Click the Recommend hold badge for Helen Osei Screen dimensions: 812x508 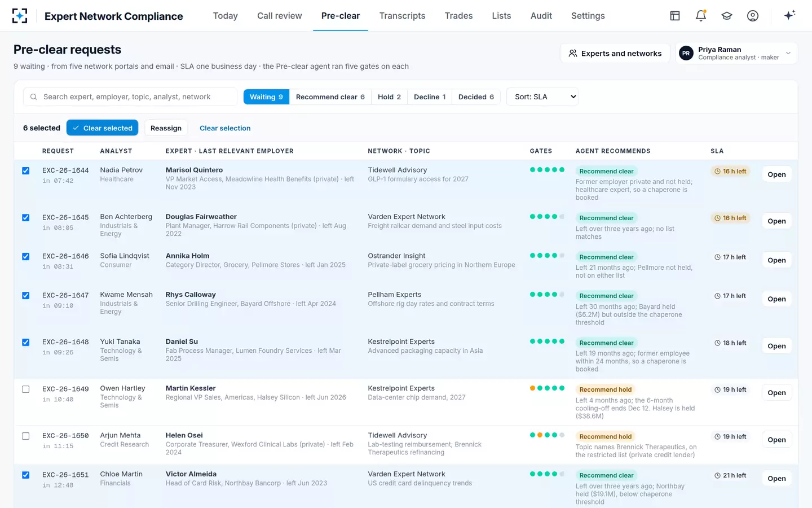tap(606, 436)
